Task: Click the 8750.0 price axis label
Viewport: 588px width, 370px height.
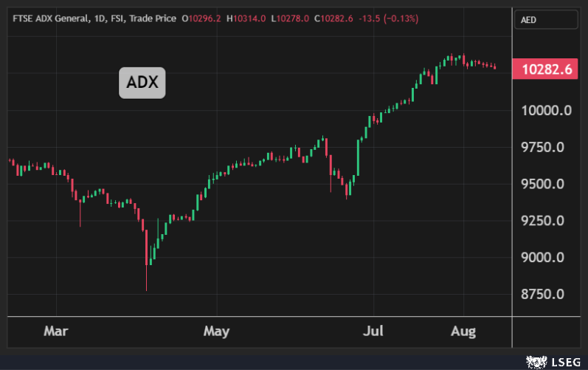Action: [543, 295]
